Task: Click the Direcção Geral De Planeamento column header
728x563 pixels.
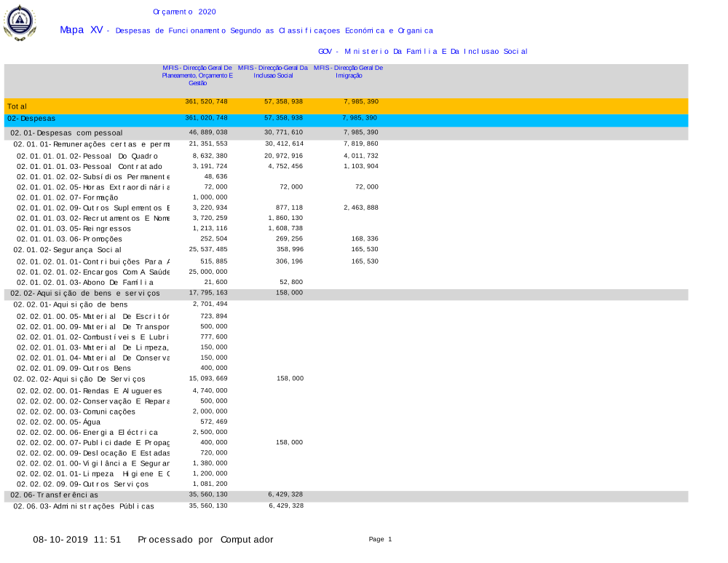Action: 197,75
